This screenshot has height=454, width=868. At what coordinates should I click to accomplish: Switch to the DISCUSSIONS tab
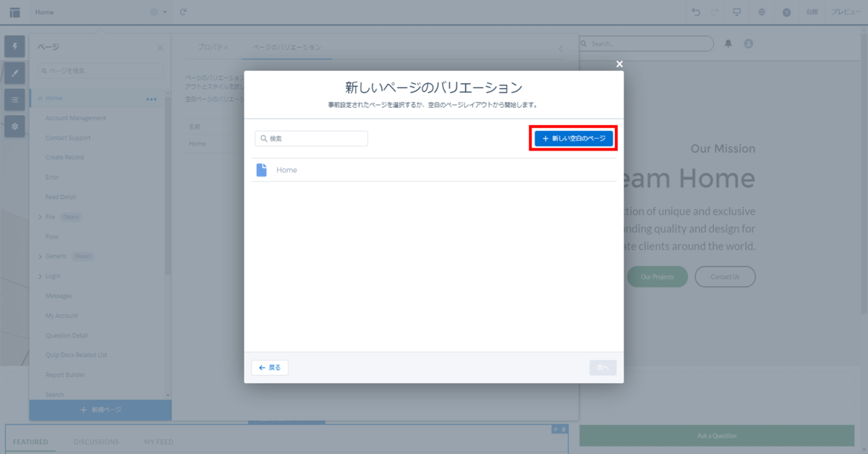tap(96, 442)
